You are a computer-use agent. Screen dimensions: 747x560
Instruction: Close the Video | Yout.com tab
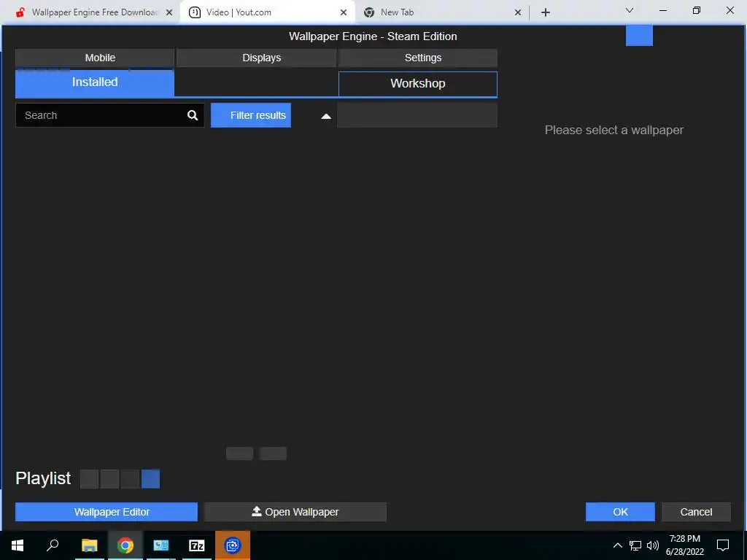[344, 12]
